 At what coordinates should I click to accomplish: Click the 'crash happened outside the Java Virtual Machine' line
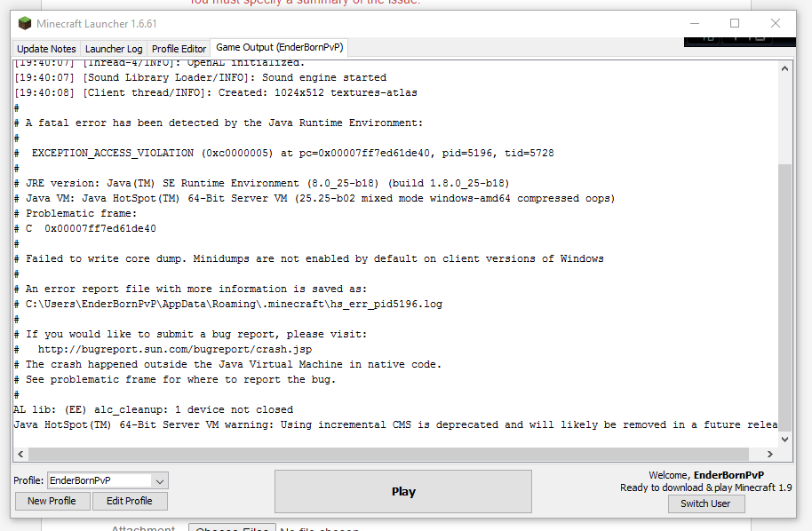click(227, 364)
